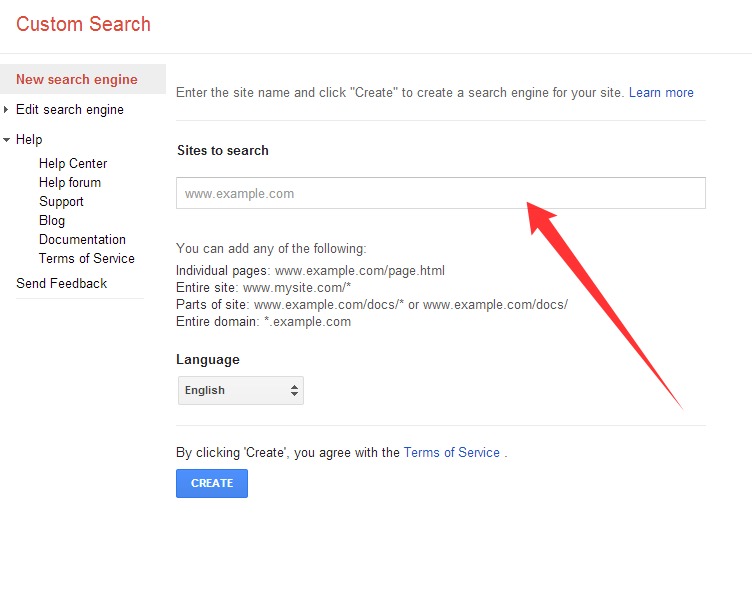Focus the Sites to search input field
Viewport: 752px width, 613px height.
point(441,193)
